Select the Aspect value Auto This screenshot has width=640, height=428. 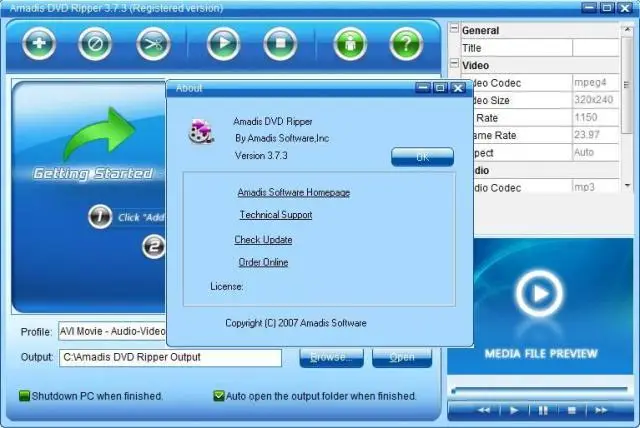point(596,152)
